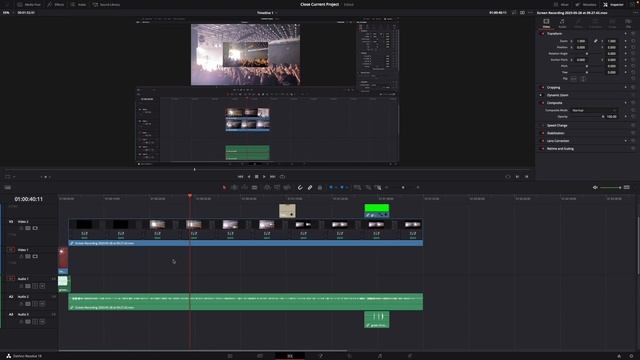Viewport: 640px width, 360px height.
Task: Click the Opacity value field
Action: point(611,117)
